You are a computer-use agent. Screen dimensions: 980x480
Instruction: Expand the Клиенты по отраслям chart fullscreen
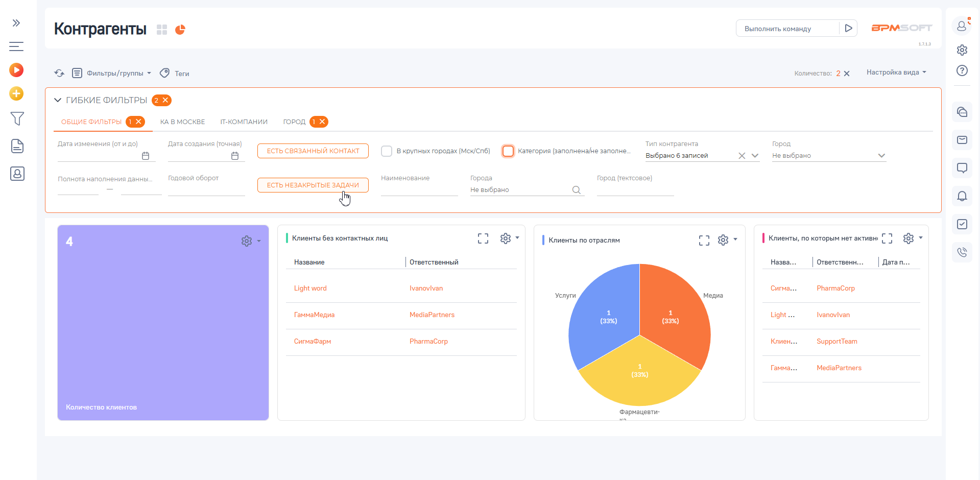[704, 240]
